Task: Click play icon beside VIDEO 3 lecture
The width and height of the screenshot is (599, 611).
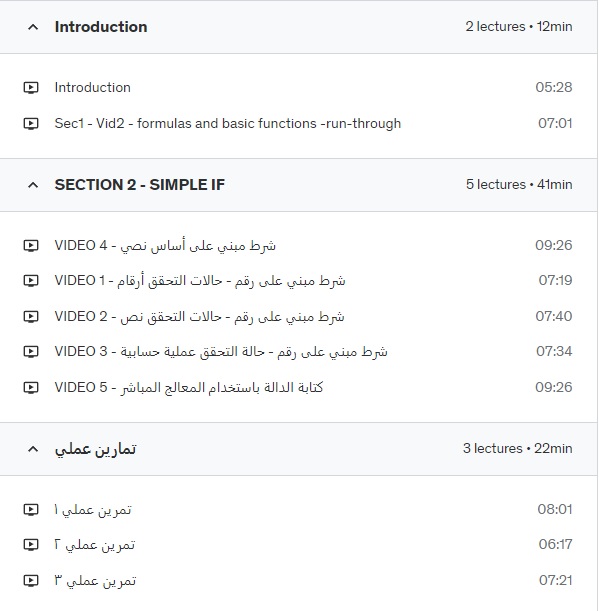Action: (x=31, y=351)
